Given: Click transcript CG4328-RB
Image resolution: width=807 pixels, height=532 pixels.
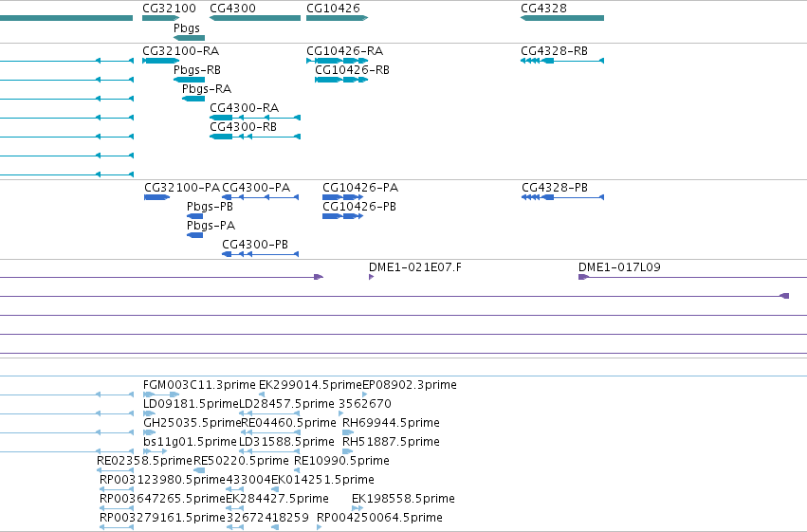Looking at the screenshot, I should 562,61.
